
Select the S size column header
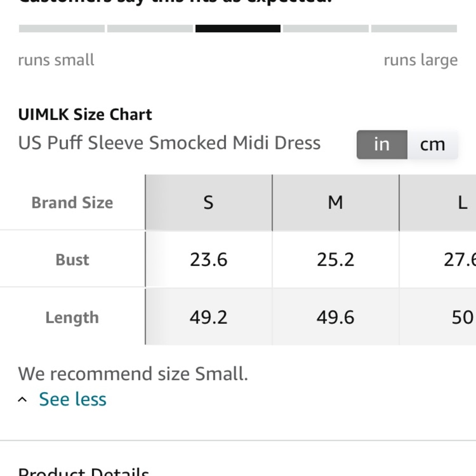pos(208,202)
